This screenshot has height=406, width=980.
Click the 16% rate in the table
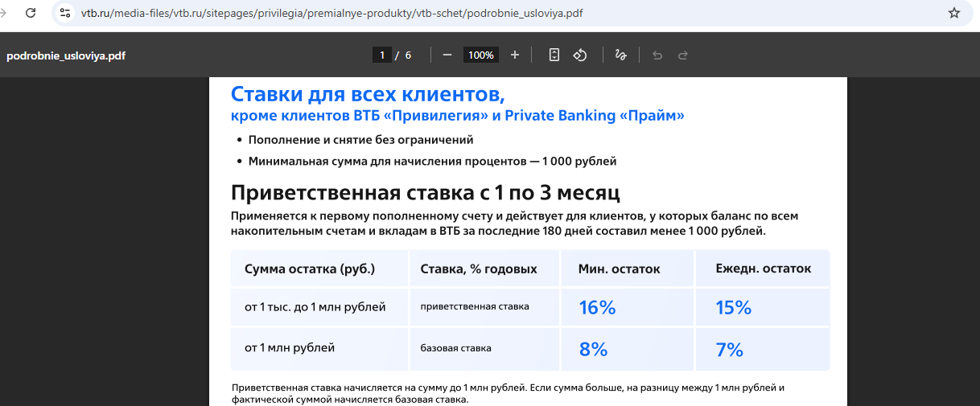point(597,307)
